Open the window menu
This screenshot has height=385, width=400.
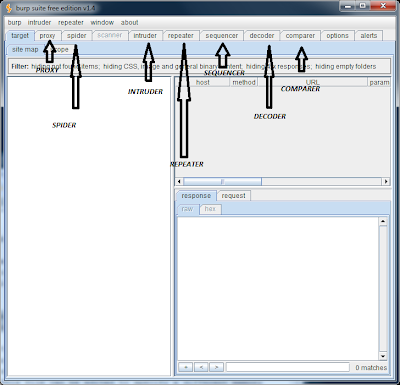pos(102,23)
